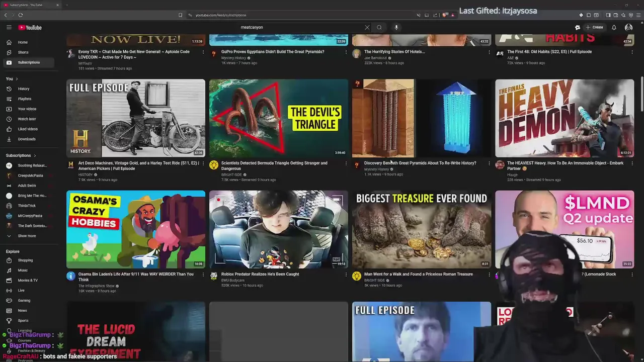Open the notifications bell
The width and height of the screenshot is (644, 362).
(x=614, y=28)
